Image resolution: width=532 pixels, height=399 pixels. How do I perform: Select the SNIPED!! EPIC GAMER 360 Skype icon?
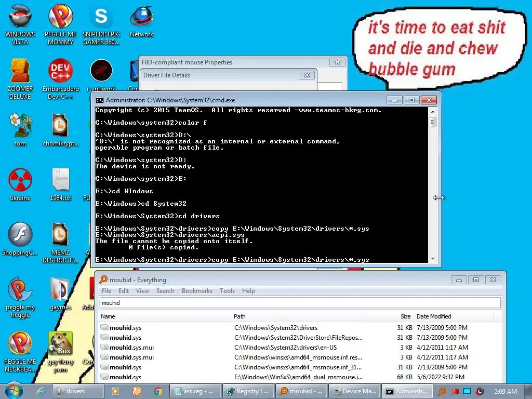click(x=101, y=24)
